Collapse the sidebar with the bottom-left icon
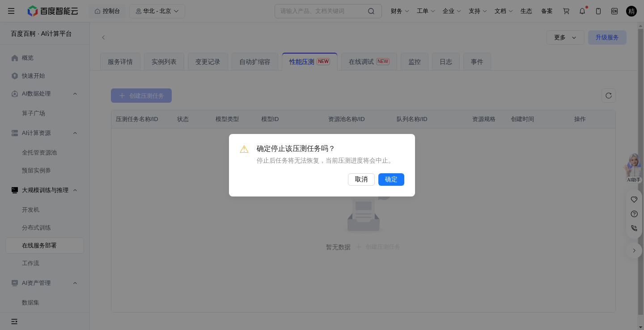The height and width of the screenshot is (330, 644). (x=14, y=322)
